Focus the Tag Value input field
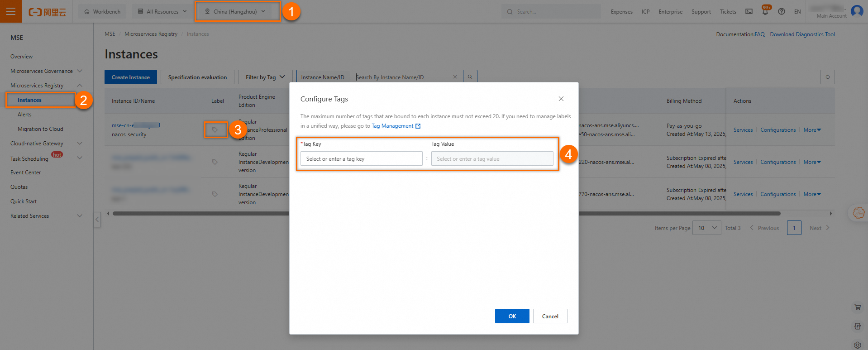The image size is (868, 350). point(492,158)
